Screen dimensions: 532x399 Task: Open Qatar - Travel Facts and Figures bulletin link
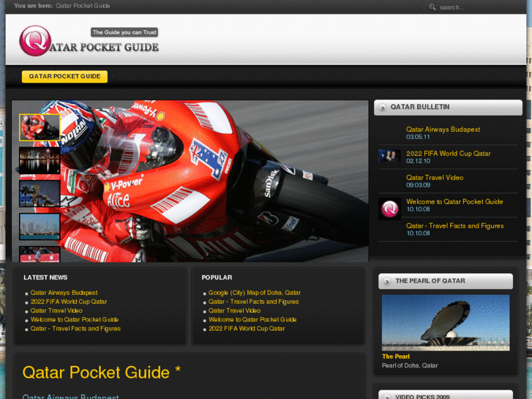[454, 225]
